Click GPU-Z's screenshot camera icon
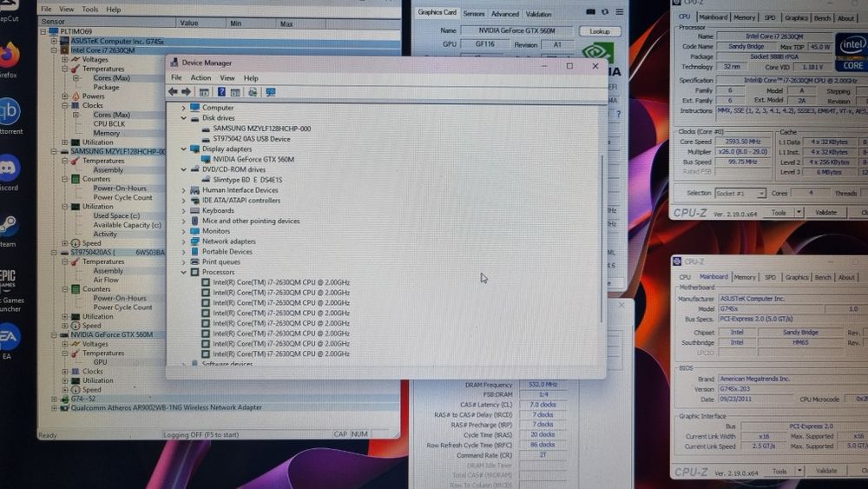Image resolution: width=868 pixels, height=489 pixels. pos(590,11)
